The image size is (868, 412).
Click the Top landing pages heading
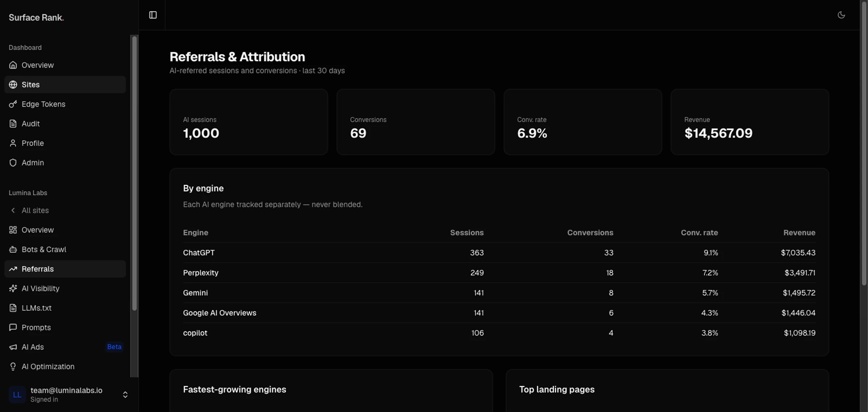pyautogui.click(x=557, y=389)
